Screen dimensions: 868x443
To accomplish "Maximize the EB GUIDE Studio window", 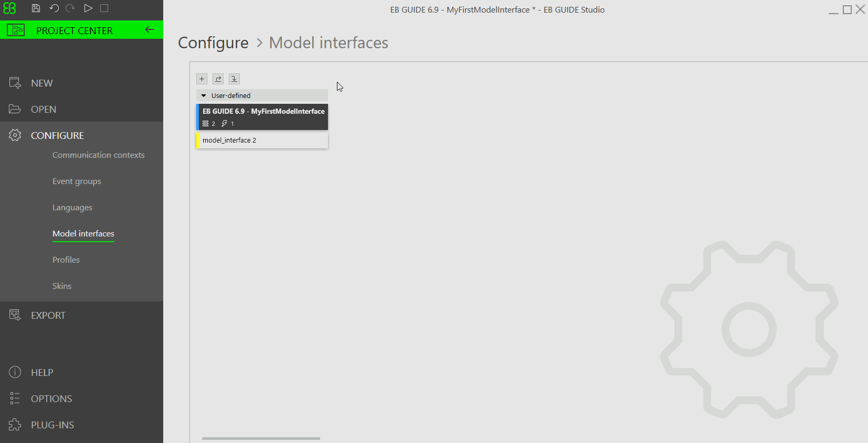I will point(847,9).
